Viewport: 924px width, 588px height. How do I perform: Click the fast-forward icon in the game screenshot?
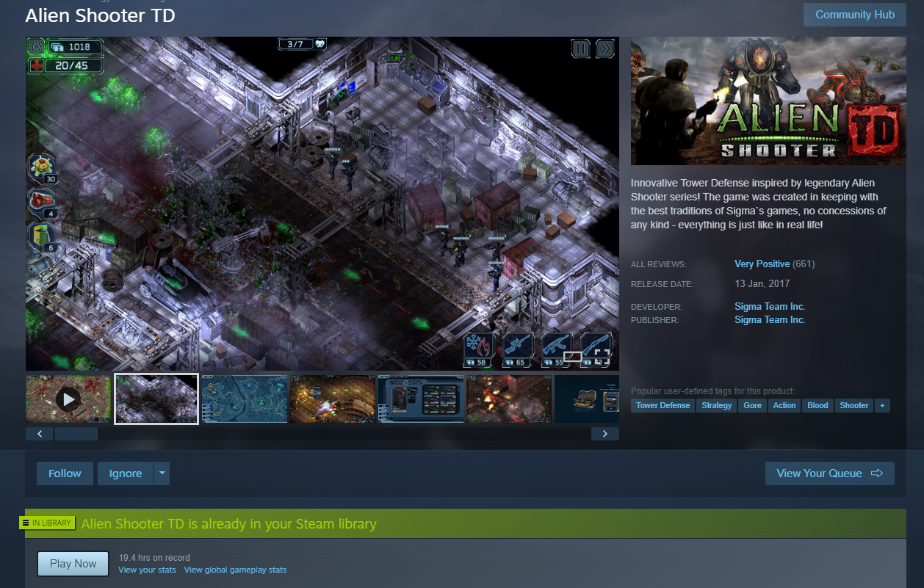coord(604,49)
